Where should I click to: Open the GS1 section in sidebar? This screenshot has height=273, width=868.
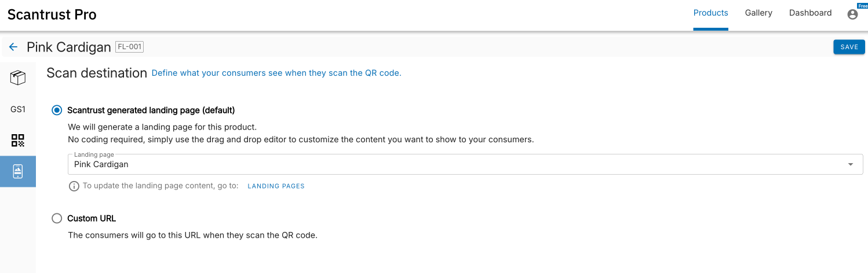18,109
